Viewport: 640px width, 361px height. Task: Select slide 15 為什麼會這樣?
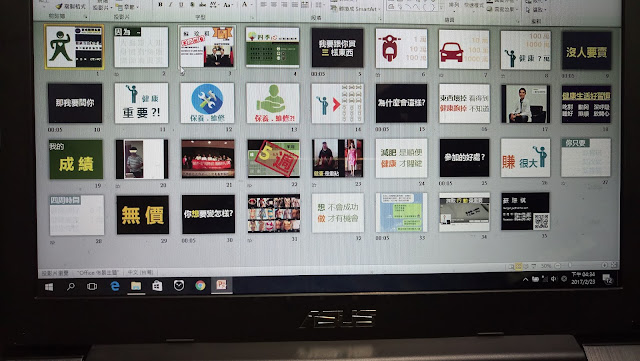coord(401,103)
